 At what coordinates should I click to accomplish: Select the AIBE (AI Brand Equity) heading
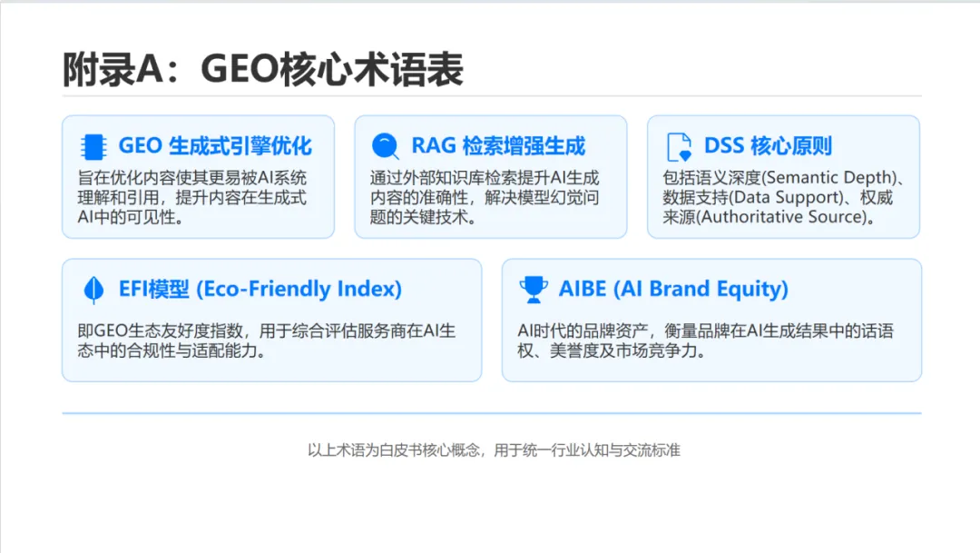(673, 290)
